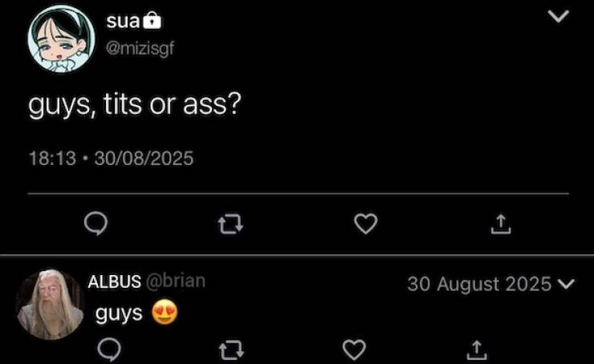The height and width of the screenshot is (364, 594).
Task: Visit the @brian handle link
Action: [176, 281]
